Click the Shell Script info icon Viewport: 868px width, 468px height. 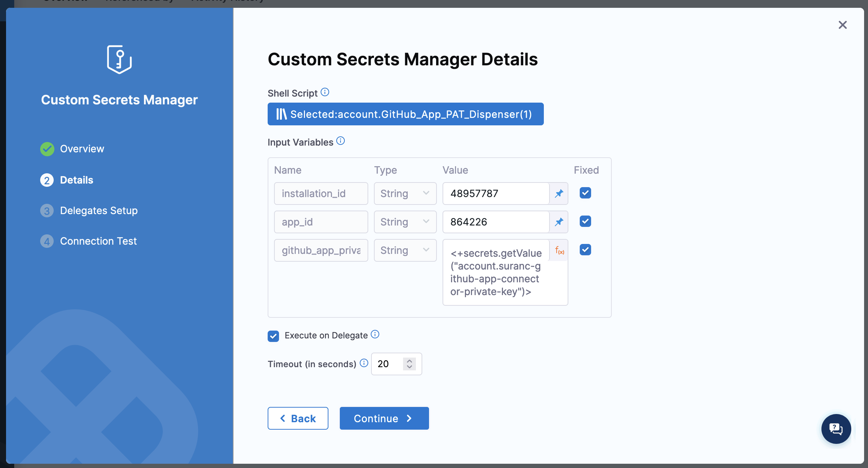click(325, 92)
